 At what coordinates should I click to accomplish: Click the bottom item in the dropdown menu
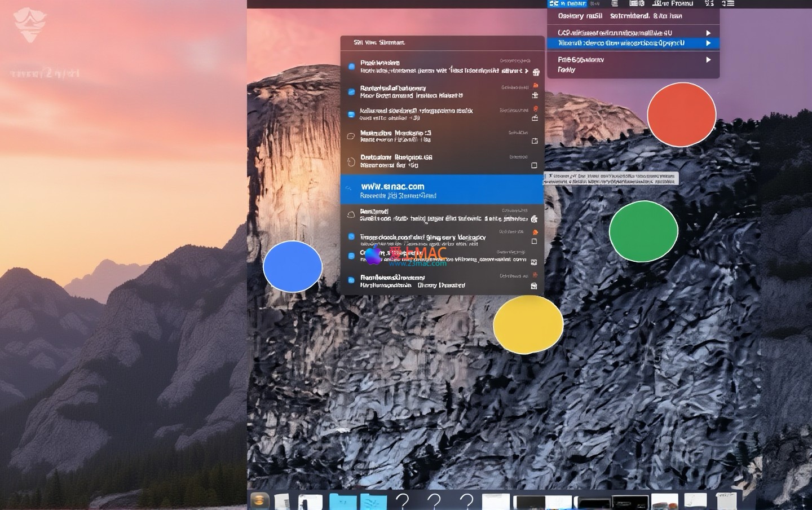tap(567, 70)
